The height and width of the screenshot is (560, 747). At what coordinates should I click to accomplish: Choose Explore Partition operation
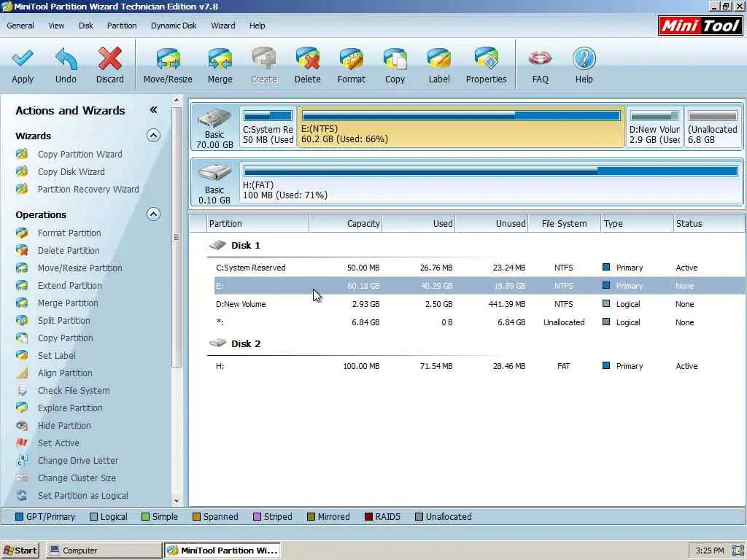tap(70, 408)
